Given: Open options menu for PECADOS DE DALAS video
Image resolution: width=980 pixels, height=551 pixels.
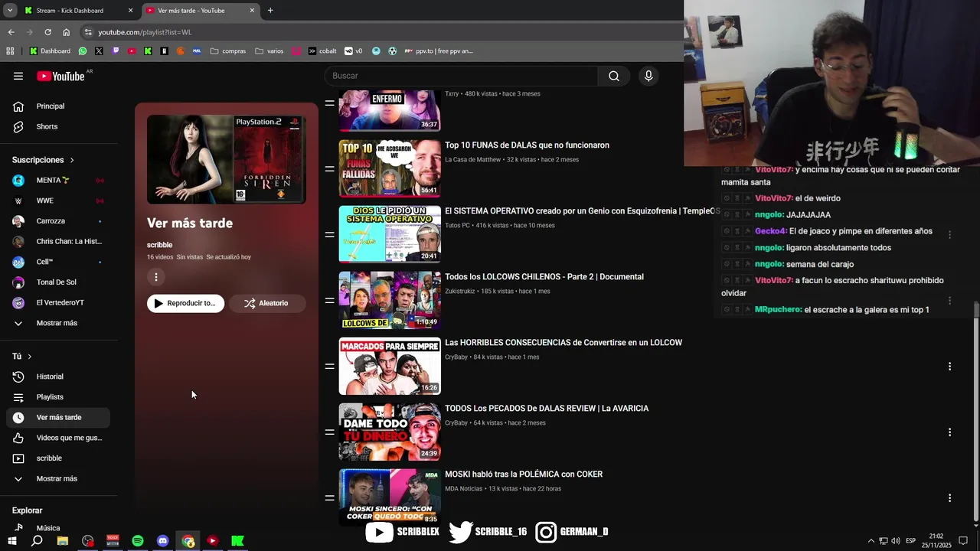Looking at the screenshot, I should point(949,432).
